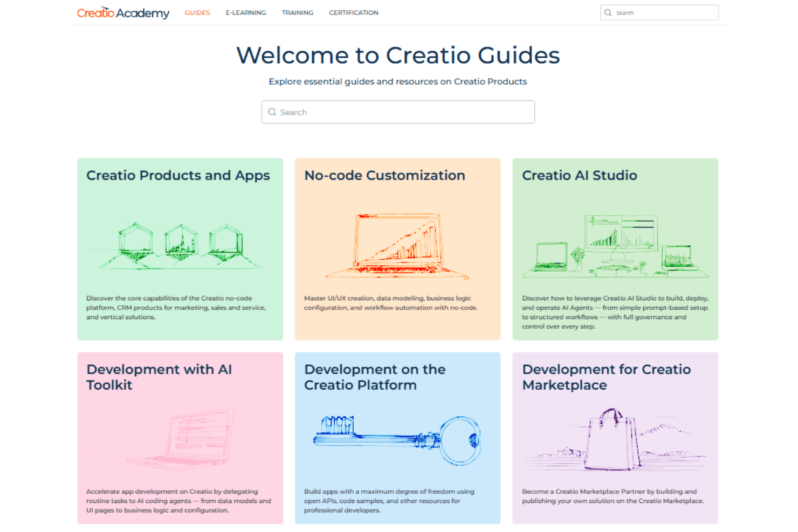Click description starting 'Build apps with a maximum'

coord(389,501)
